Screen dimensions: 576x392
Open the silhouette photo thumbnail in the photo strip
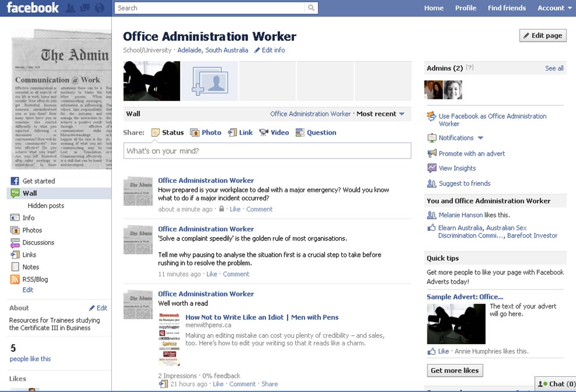[151, 81]
